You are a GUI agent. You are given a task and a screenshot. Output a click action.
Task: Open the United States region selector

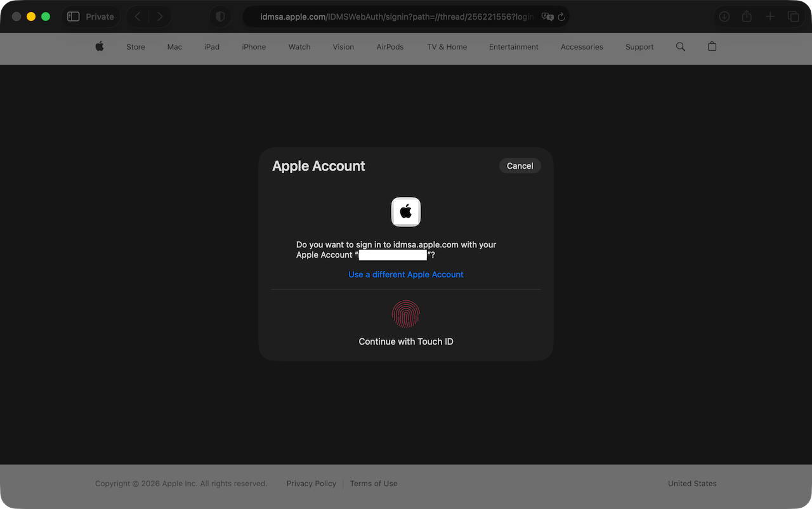point(691,483)
